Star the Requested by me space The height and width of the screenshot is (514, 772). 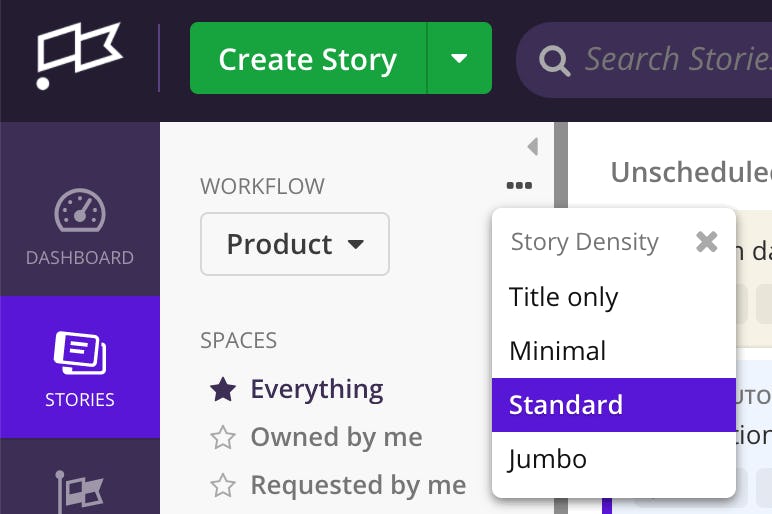(223, 485)
